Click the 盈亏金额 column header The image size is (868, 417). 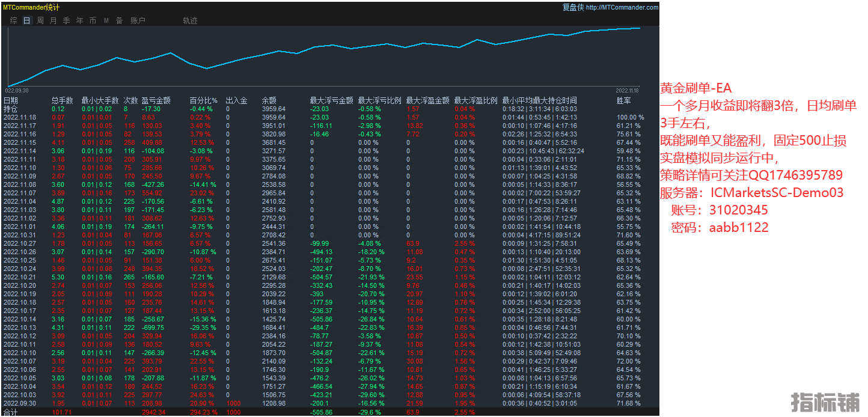tap(156, 101)
